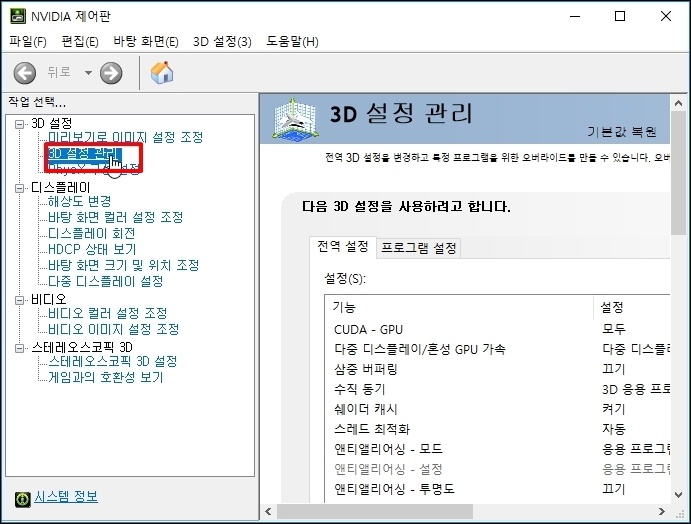Image resolution: width=691 pixels, height=524 pixels.
Task: Select 비디오 컬러 설정 조정
Action: (108, 313)
